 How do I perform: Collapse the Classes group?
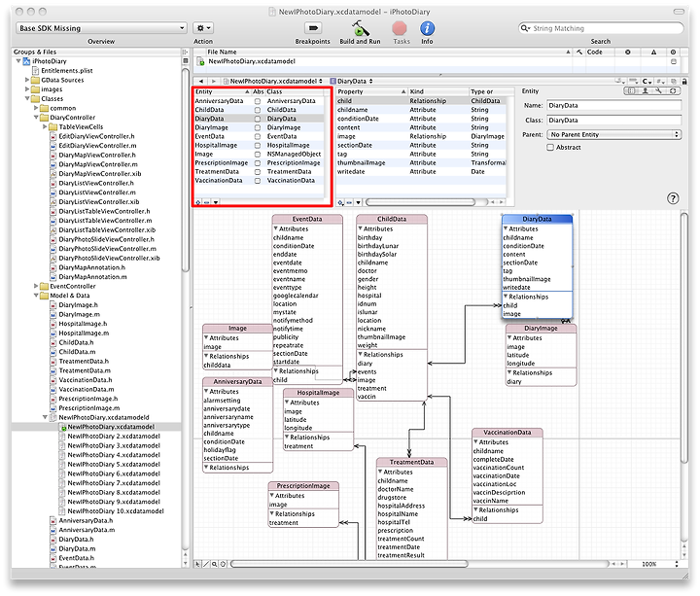click(27, 98)
